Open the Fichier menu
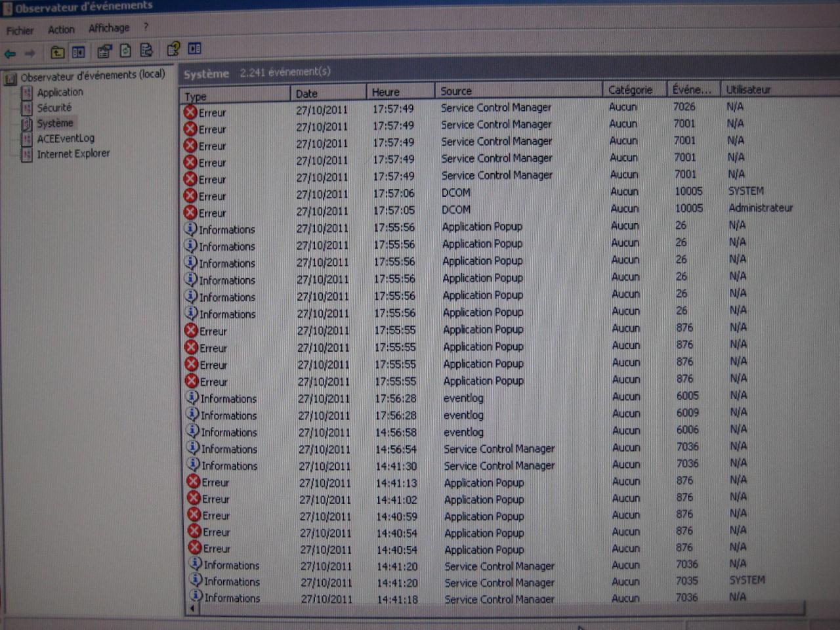Image resolution: width=840 pixels, height=630 pixels. [20, 30]
